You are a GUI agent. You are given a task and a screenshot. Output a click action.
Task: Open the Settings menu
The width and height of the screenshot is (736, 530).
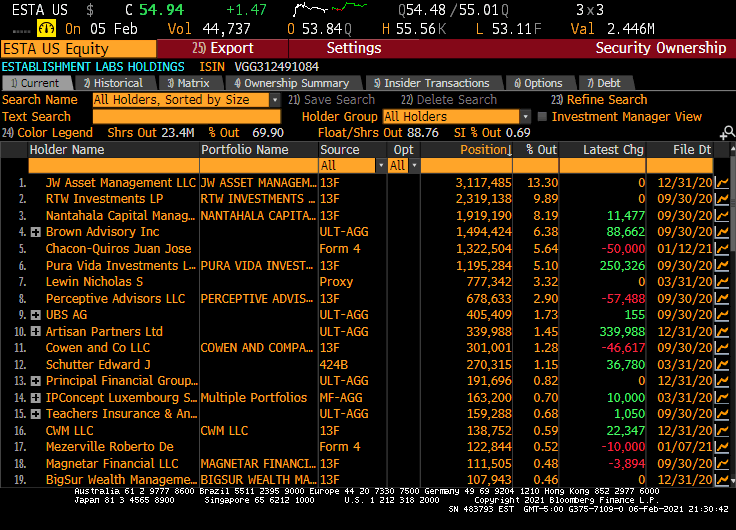tap(354, 48)
